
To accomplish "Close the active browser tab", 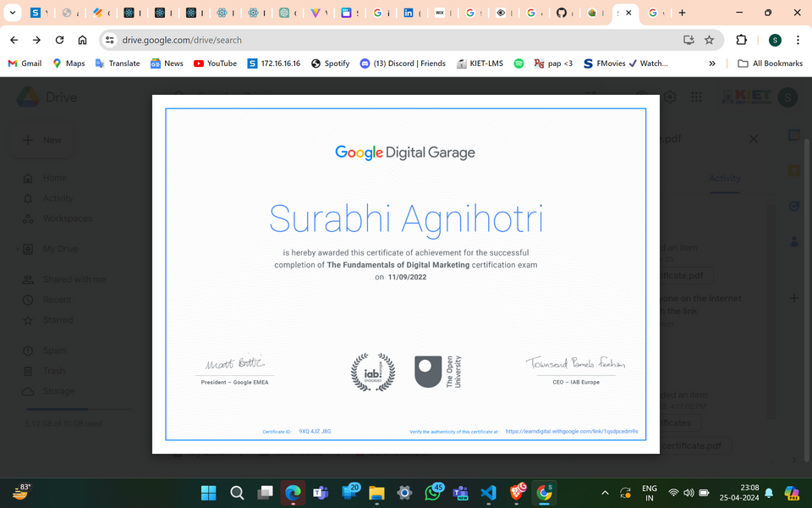I will point(628,13).
